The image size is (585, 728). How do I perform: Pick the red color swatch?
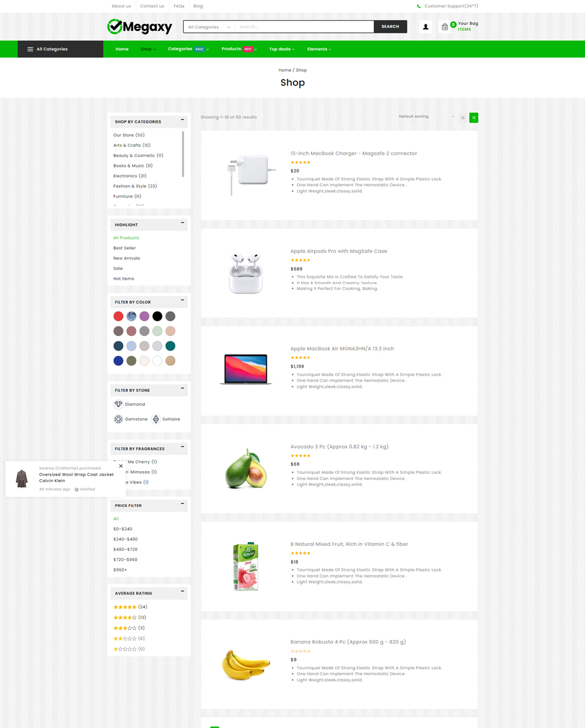118,316
